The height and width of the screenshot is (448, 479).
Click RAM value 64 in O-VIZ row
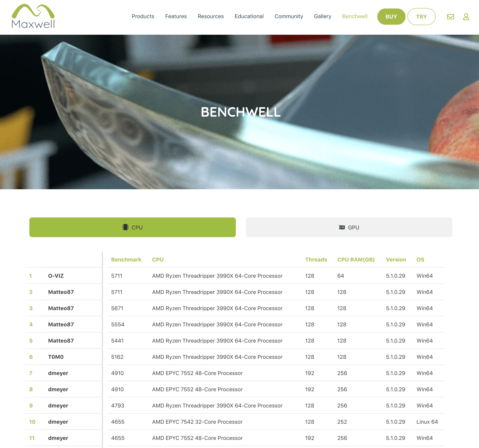tap(340, 276)
